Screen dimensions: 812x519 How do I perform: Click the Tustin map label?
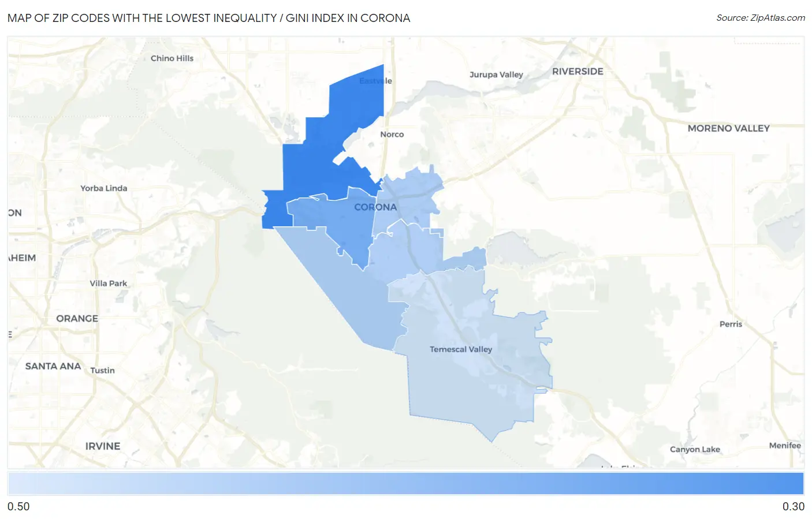[x=102, y=371]
